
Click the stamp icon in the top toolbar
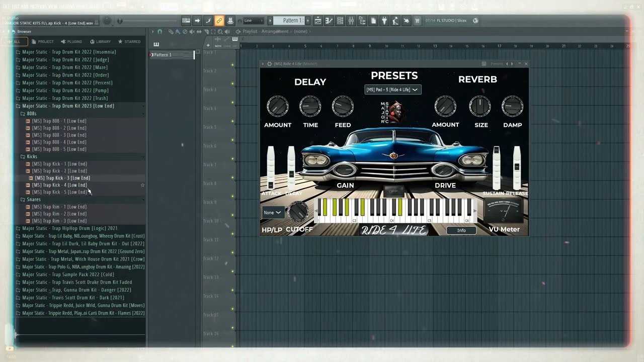pos(230,21)
